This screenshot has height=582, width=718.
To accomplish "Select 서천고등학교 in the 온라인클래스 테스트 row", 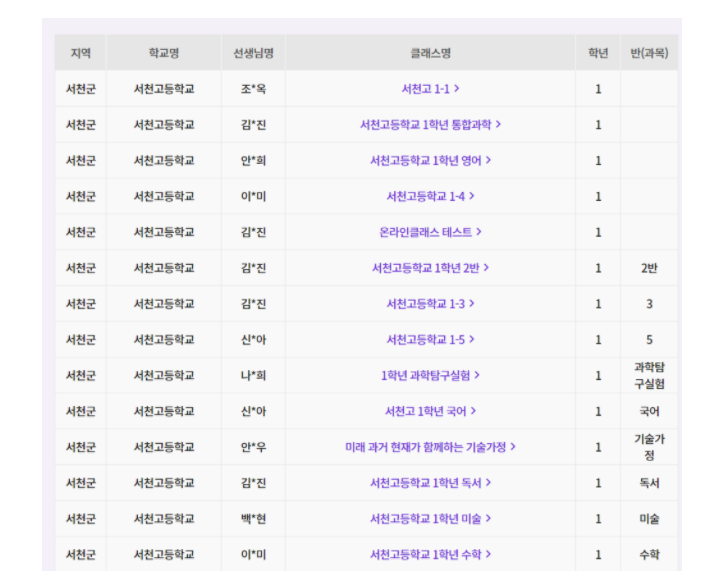I will pos(163,232).
